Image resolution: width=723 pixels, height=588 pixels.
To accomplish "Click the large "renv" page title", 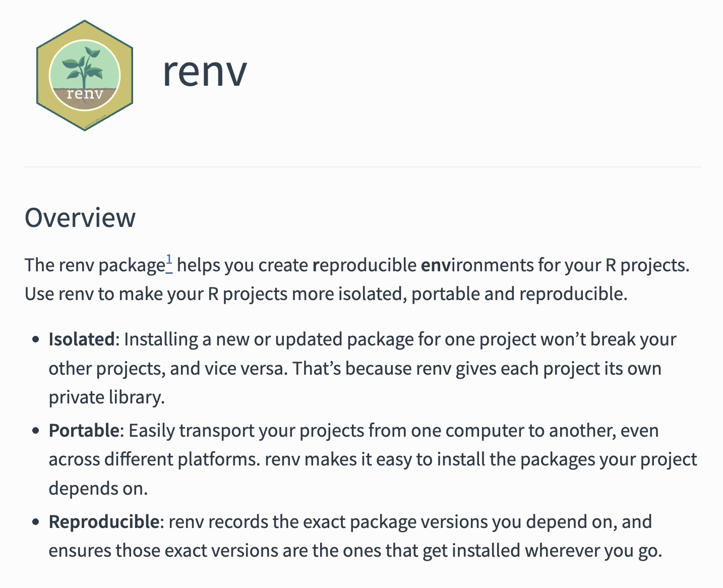I will tap(205, 72).
